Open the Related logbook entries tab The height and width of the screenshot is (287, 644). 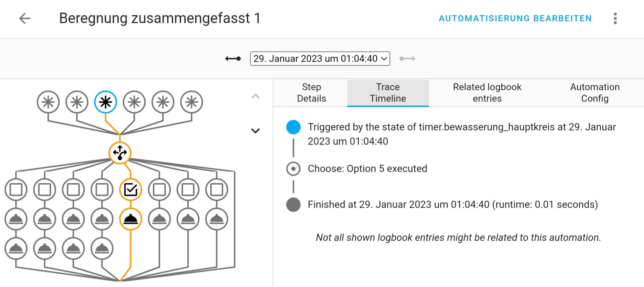point(487,93)
